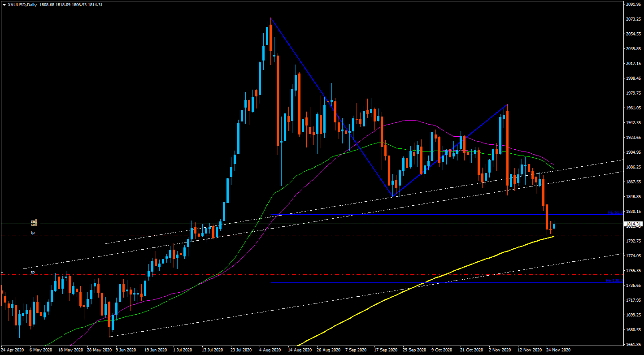Click the 1736.65 price scale label
Screen dimensions: 644x355
click(x=632, y=286)
